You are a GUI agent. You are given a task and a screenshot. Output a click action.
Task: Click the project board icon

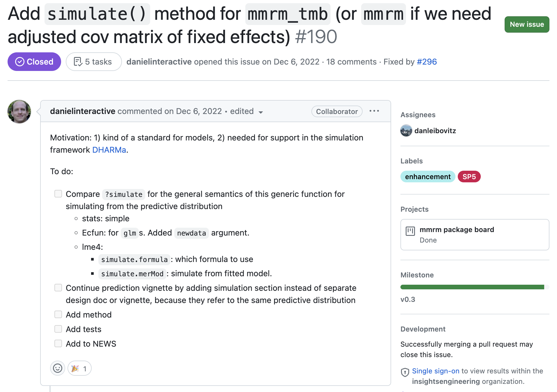pos(410,231)
